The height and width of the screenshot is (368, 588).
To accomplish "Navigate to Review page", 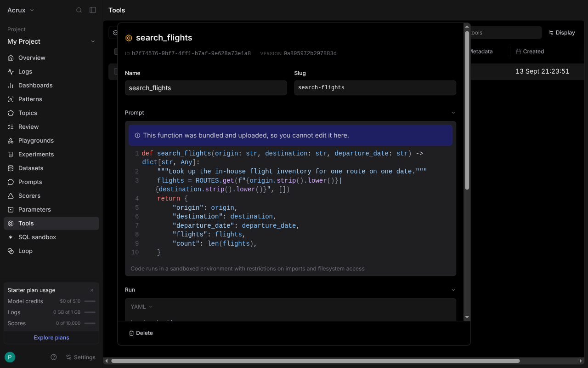I will click(51, 127).
